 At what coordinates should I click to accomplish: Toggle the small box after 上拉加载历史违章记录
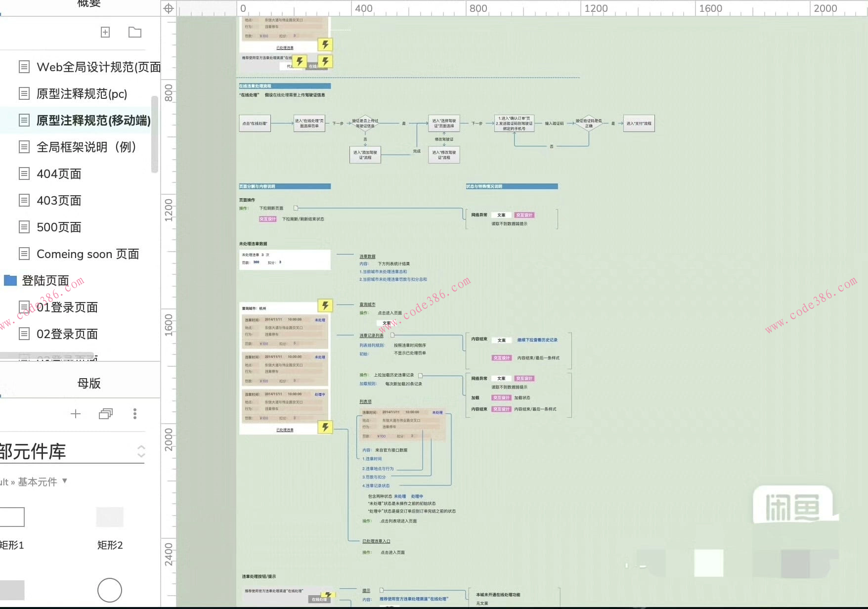point(420,375)
